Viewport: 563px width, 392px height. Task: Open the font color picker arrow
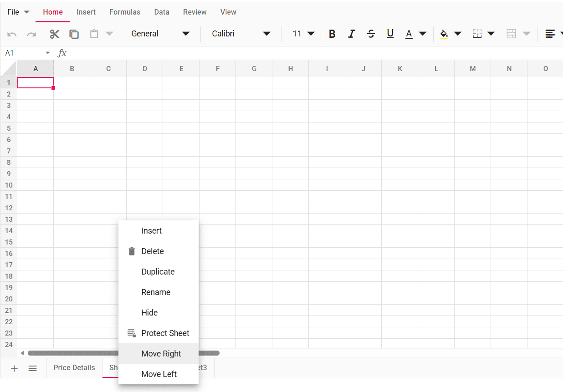pos(423,34)
